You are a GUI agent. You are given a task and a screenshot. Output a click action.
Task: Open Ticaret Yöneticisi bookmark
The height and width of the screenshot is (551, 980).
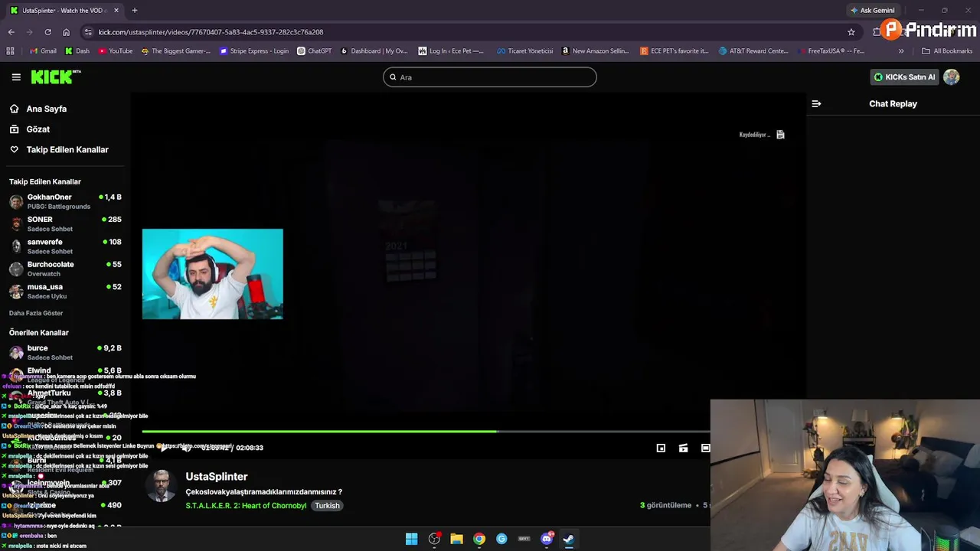click(x=524, y=51)
